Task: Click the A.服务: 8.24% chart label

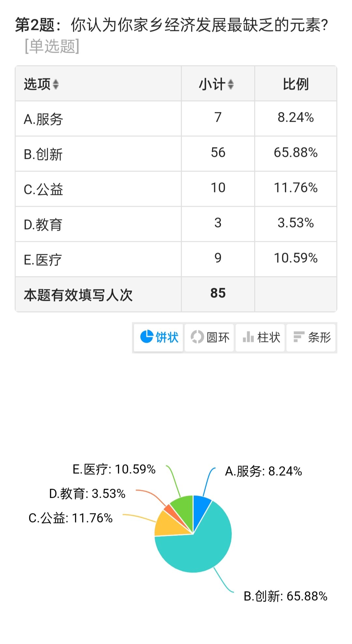Action: coord(263,471)
